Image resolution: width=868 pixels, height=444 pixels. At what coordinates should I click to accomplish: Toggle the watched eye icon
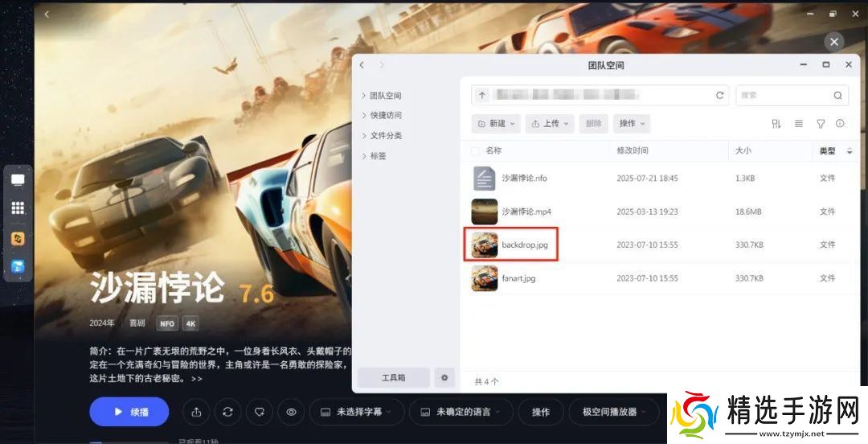tap(291, 412)
